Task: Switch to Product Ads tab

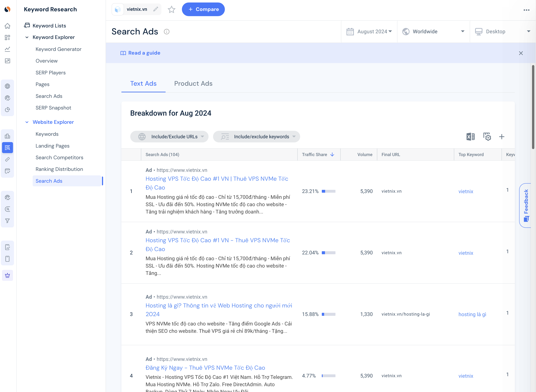Action: click(x=193, y=84)
